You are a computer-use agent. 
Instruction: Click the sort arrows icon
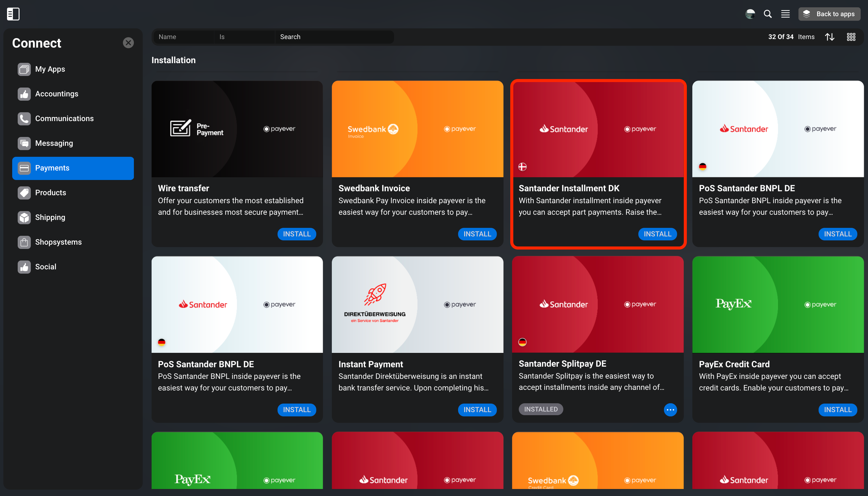pos(830,37)
